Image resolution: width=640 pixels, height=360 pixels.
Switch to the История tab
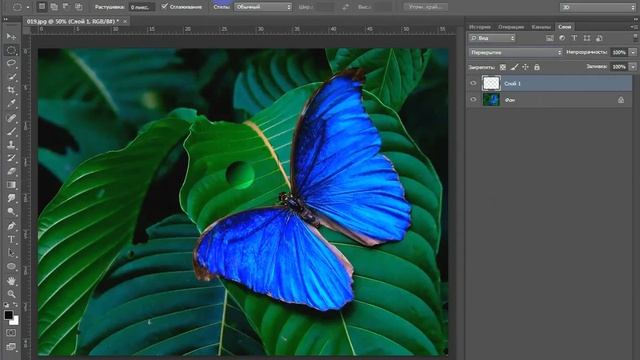(480, 27)
